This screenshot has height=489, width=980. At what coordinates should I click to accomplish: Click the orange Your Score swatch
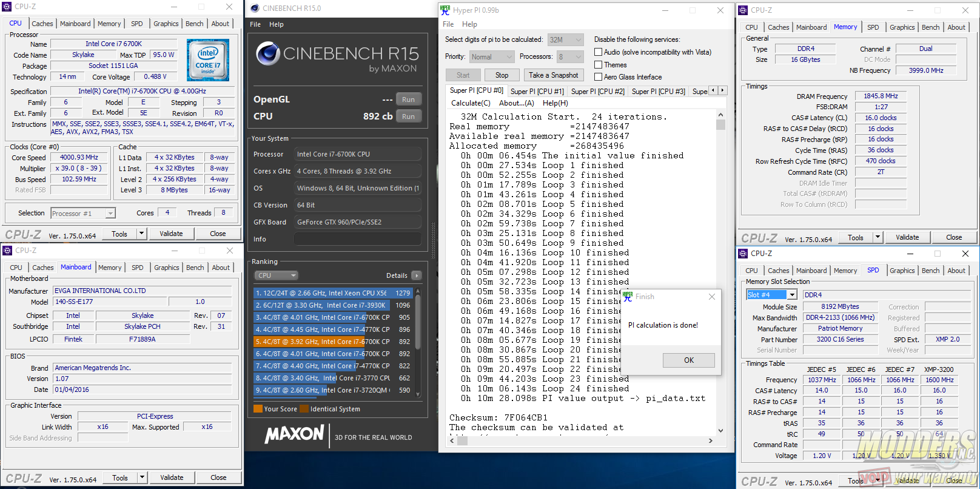[258, 409]
